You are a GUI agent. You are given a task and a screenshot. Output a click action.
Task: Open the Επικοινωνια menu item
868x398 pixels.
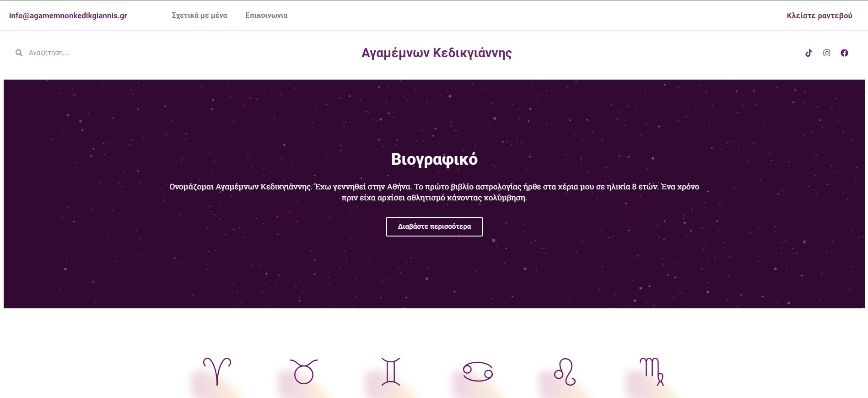pyautogui.click(x=266, y=16)
